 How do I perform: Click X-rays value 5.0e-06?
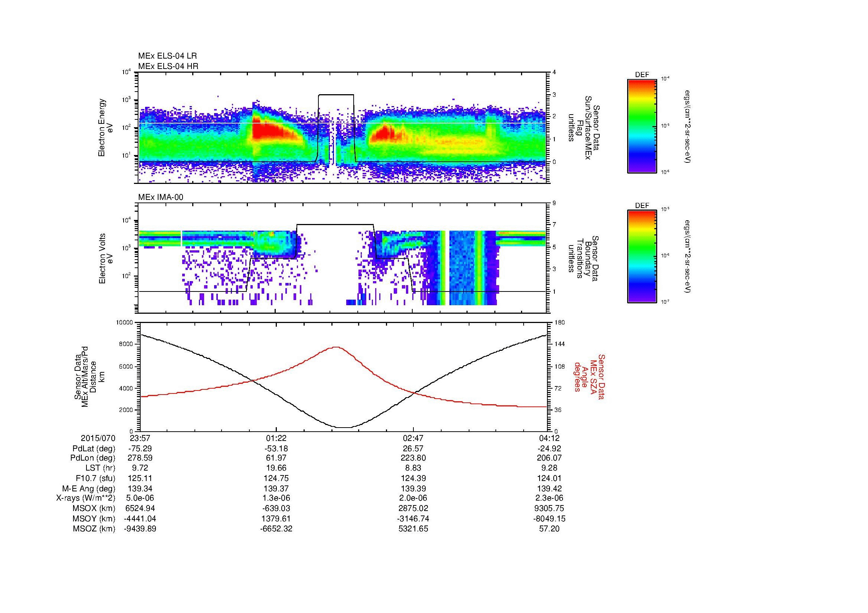(140, 498)
